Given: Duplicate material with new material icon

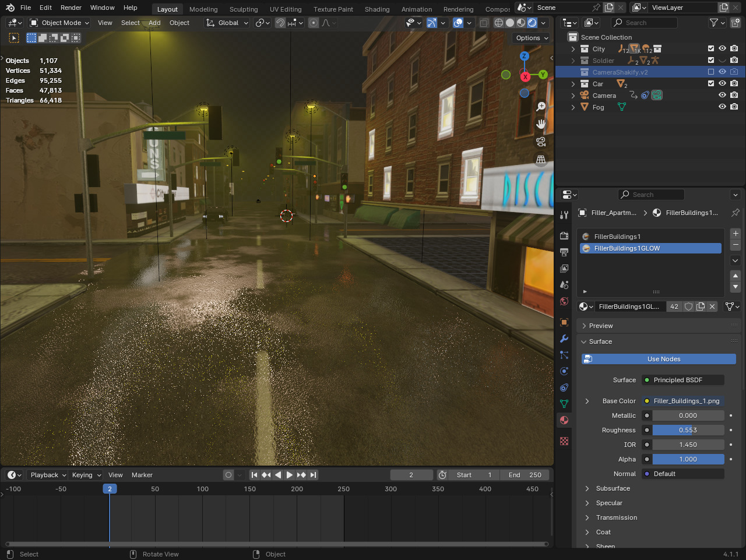Looking at the screenshot, I should tap(701, 307).
